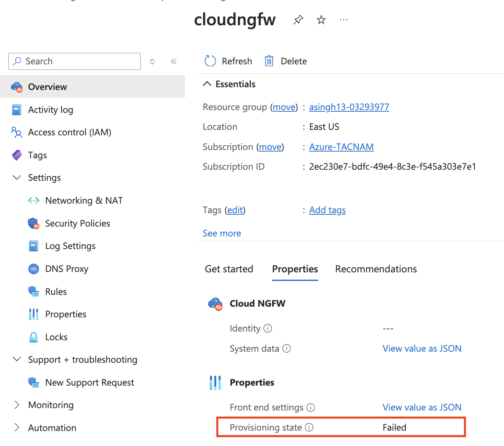This screenshot has height=446, width=504.
Task: Open the more options ellipsis menu
Action: point(344,20)
